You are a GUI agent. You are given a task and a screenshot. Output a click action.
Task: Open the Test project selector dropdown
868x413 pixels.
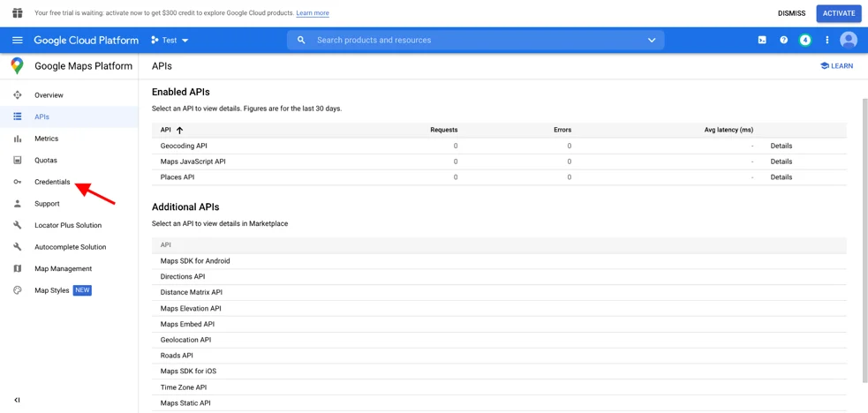(x=170, y=41)
